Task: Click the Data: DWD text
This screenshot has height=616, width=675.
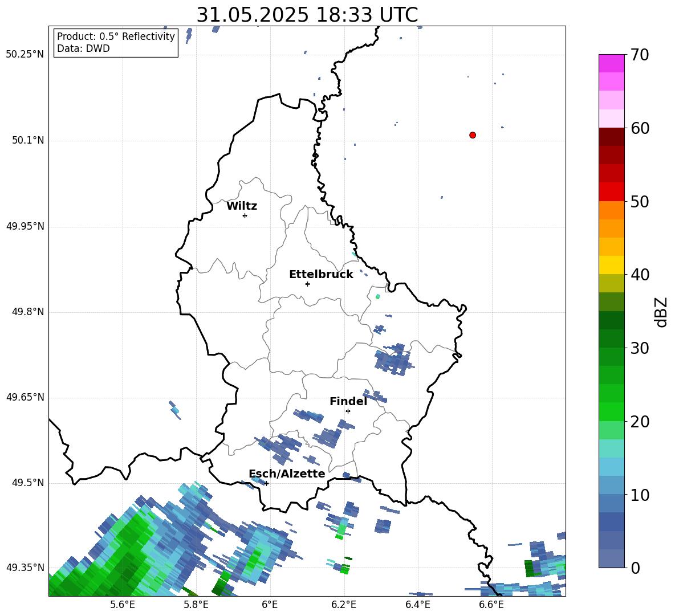Action: coord(83,48)
